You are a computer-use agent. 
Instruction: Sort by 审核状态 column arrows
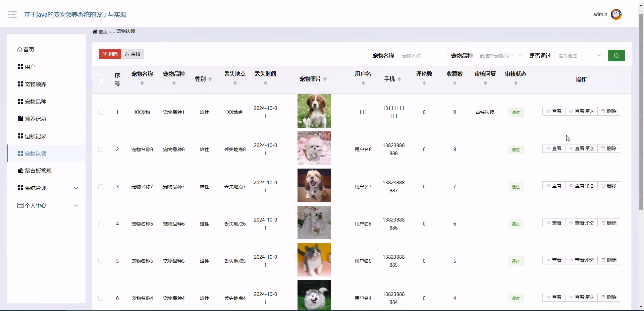[x=516, y=83]
